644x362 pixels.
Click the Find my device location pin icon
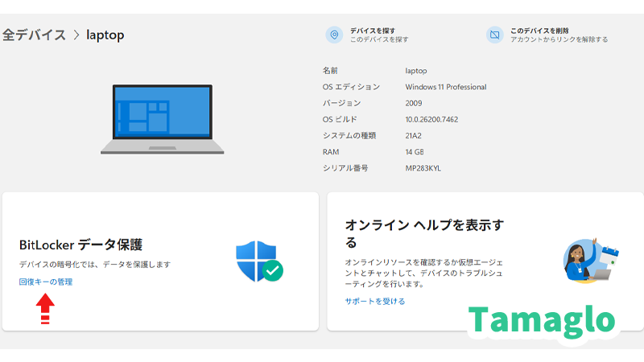pos(334,35)
